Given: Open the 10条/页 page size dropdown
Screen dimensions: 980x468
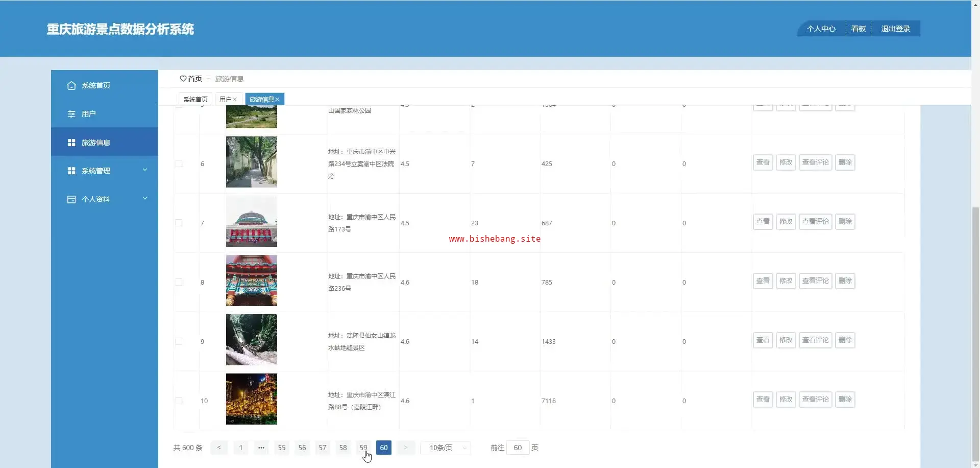Looking at the screenshot, I should click(x=445, y=448).
